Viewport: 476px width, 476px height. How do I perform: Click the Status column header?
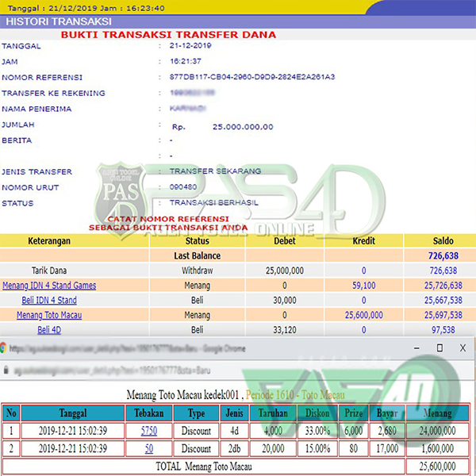pyautogui.click(x=198, y=241)
